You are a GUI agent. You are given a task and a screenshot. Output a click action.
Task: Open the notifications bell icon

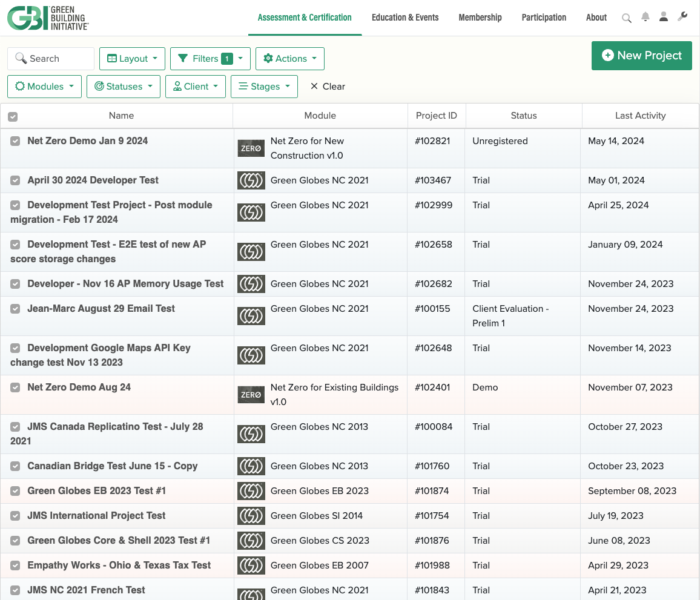(x=645, y=17)
